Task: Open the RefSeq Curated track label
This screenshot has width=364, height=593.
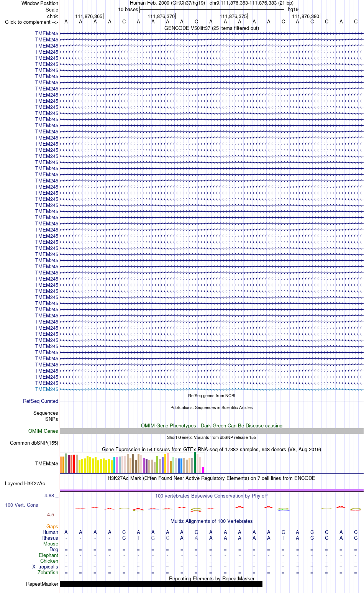Action: coord(41,401)
